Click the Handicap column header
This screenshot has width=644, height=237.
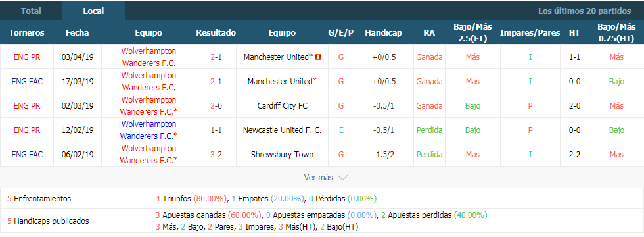(383, 33)
